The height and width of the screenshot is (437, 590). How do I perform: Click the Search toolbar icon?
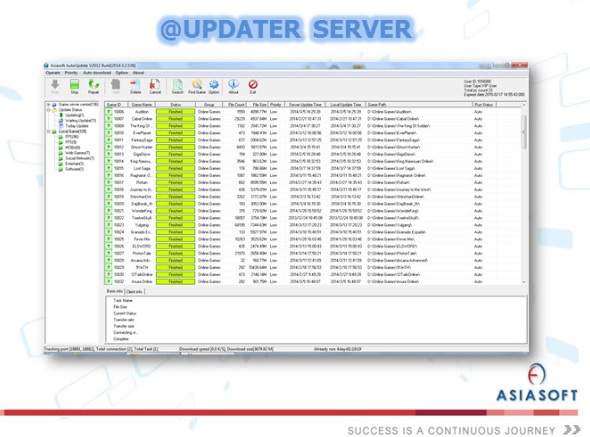point(178,86)
